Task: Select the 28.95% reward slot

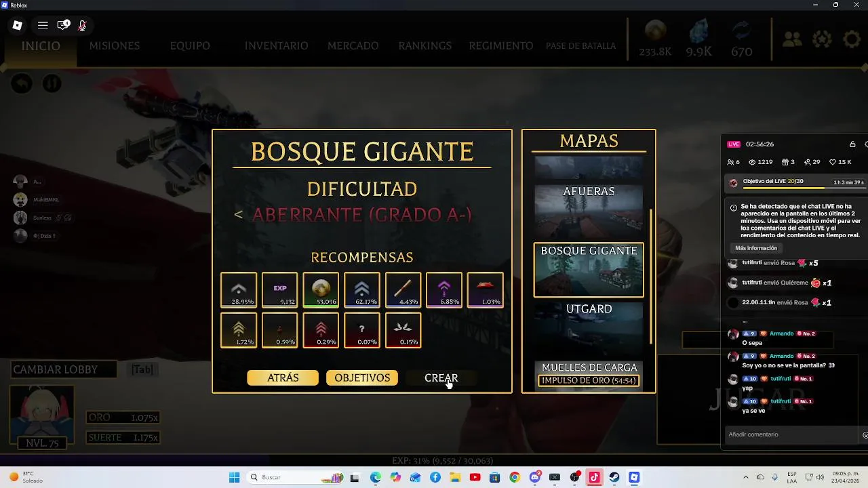Action: [x=239, y=290]
